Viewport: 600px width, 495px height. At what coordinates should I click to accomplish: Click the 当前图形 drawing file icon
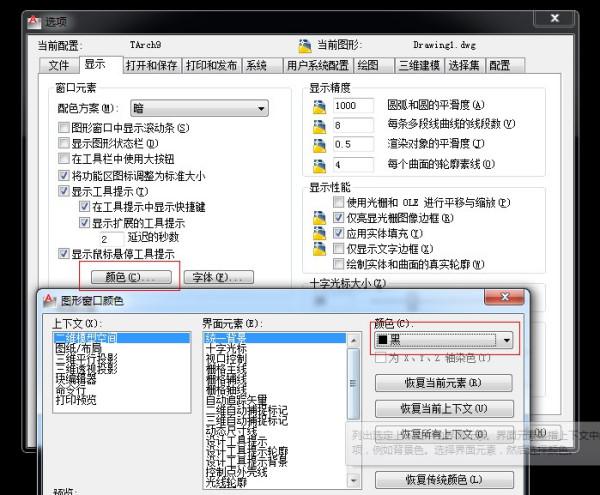click(x=305, y=45)
